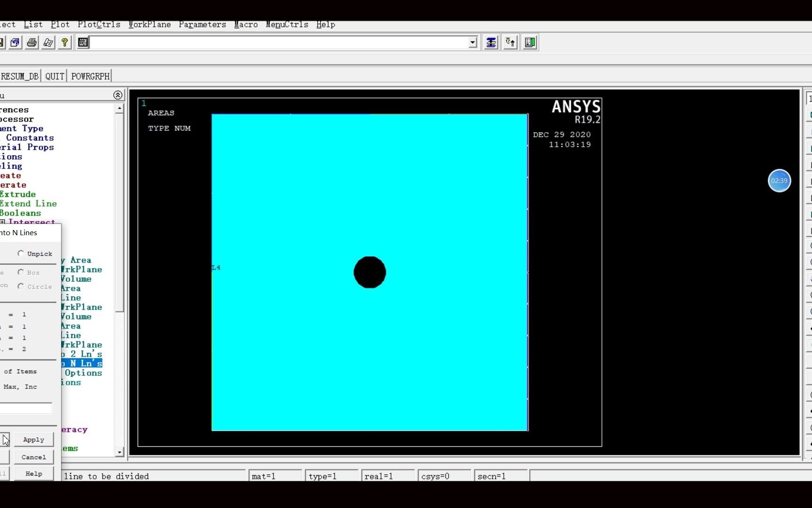Open the WorkPlane menu
Image resolution: width=812 pixels, height=508 pixels.
pos(149,24)
